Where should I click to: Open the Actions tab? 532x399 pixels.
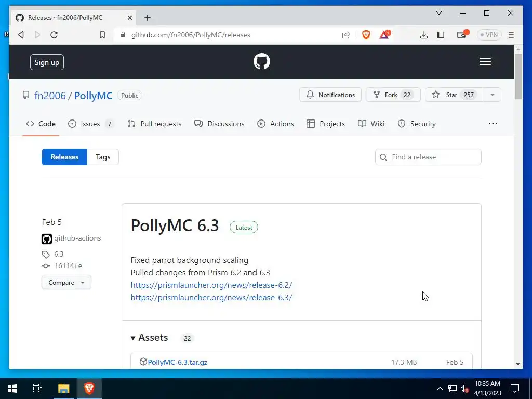pyautogui.click(x=275, y=124)
